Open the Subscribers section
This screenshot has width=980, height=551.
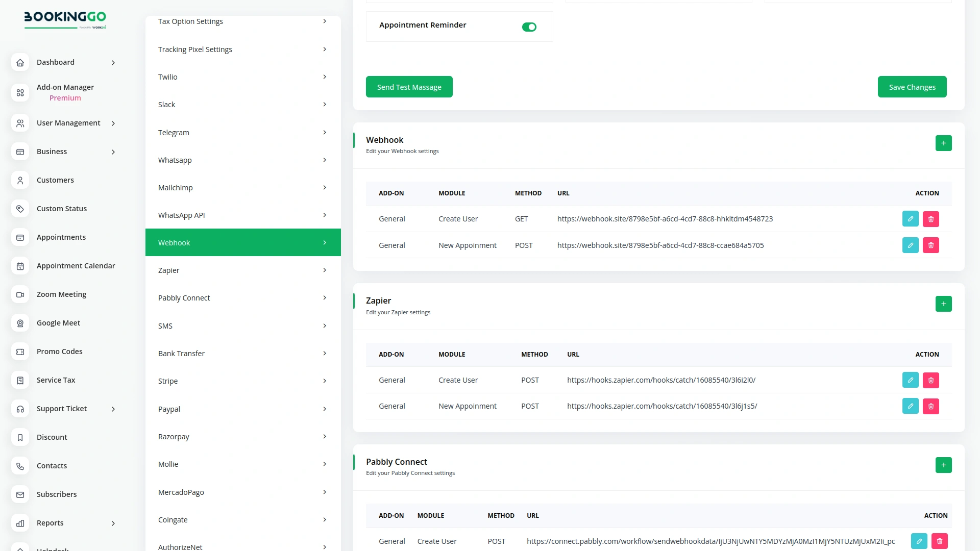click(x=57, y=494)
